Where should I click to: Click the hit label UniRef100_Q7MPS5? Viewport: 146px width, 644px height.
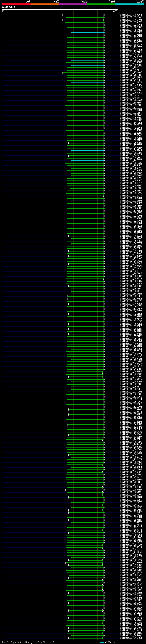click(x=131, y=50)
